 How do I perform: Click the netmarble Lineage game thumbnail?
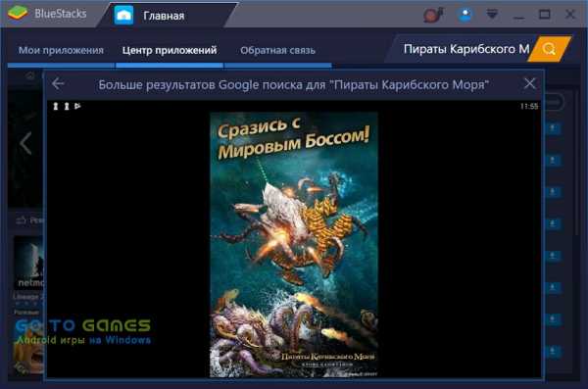pyautogui.click(x=28, y=263)
